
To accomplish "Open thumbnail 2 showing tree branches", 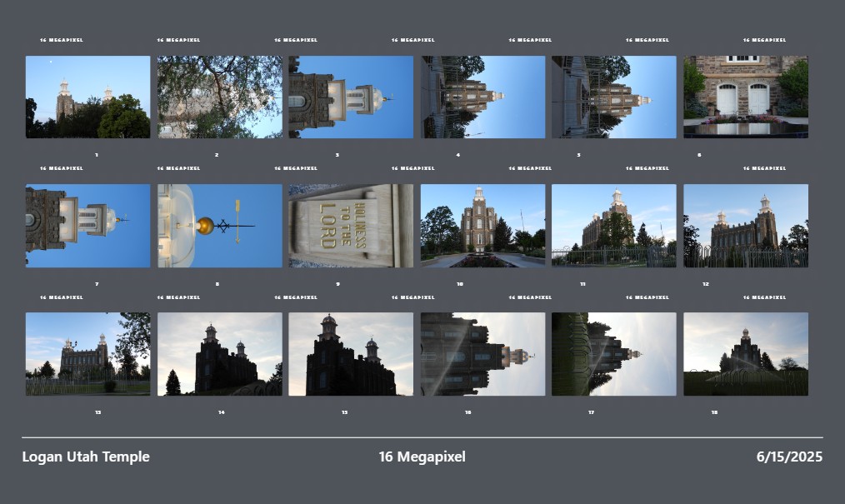I will click(219, 97).
